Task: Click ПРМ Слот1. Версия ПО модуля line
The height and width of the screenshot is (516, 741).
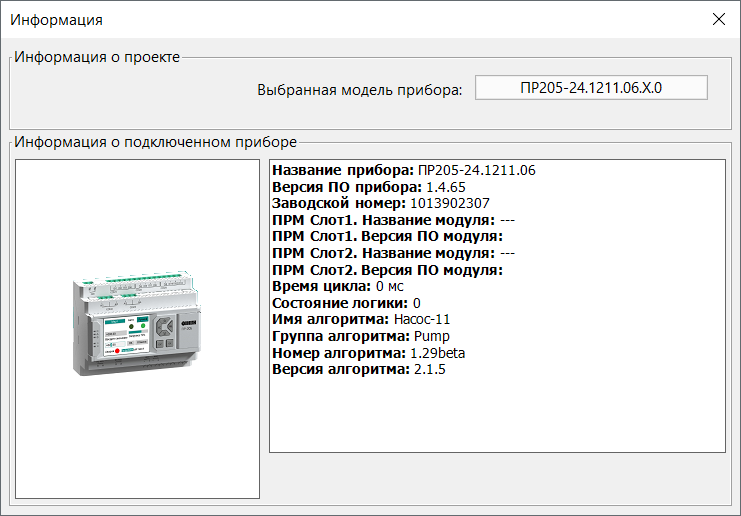Action: pyautogui.click(x=388, y=237)
